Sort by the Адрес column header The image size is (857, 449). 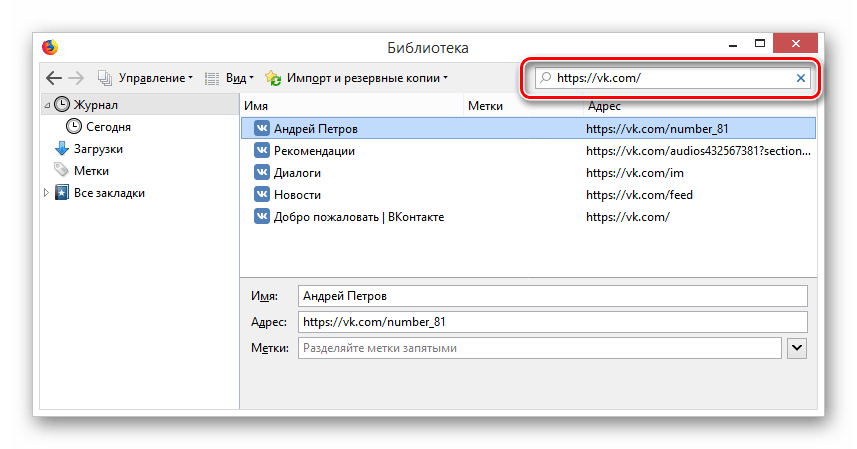pyautogui.click(x=698, y=106)
